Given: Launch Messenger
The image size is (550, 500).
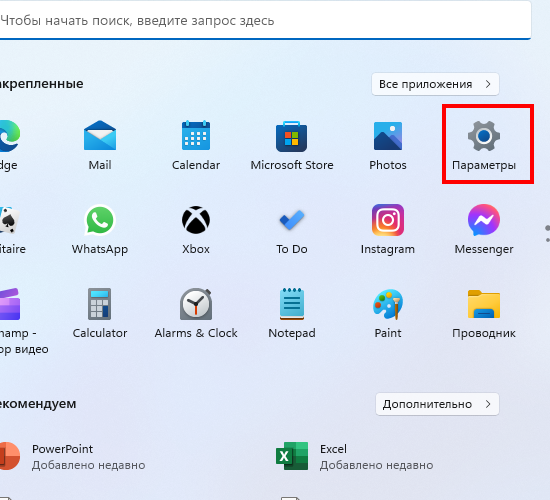Looking at the screenshot, I should (484, 229).
